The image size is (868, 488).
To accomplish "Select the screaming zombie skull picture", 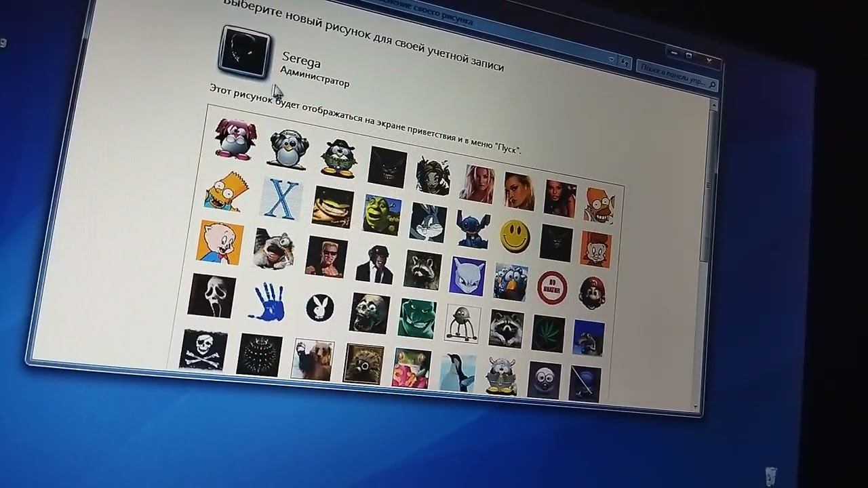I will tap(370, 313).
